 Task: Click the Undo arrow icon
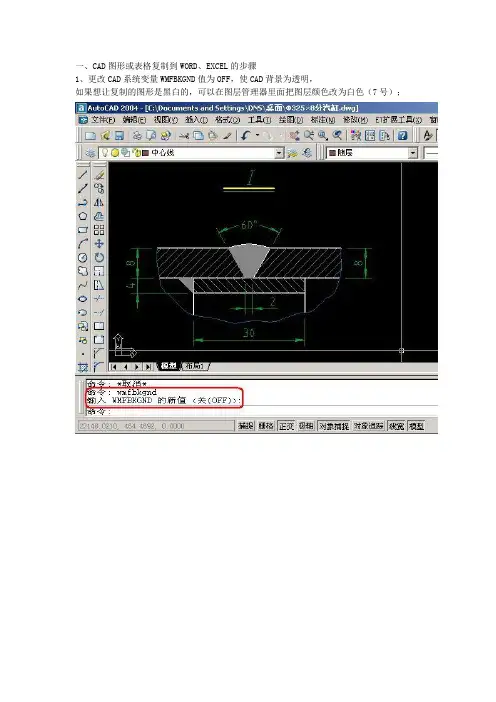[x=245, y=136]
